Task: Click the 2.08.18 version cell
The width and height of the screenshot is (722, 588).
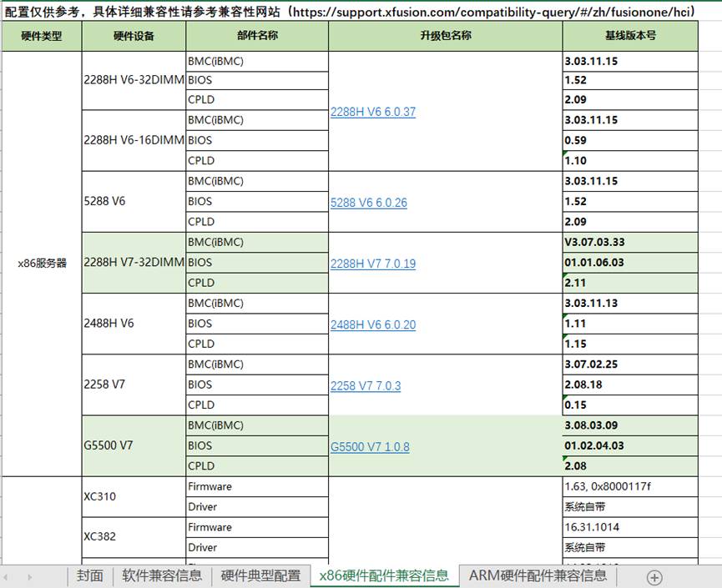Action: [x=630, y=384]
